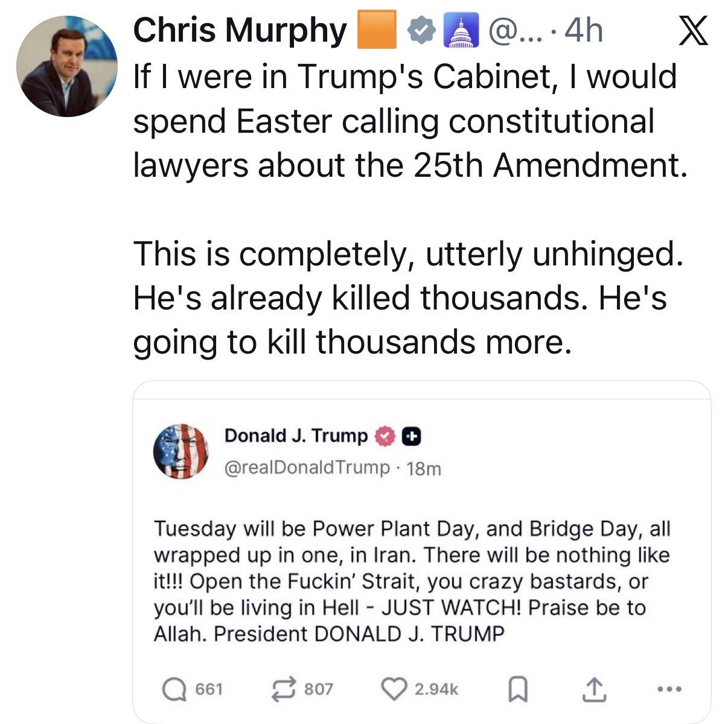Image resolution: width=728 pixels, height=724 pixels.
Task: Click the 18m timestamp on the quoted post
Action: pos(424,468)
